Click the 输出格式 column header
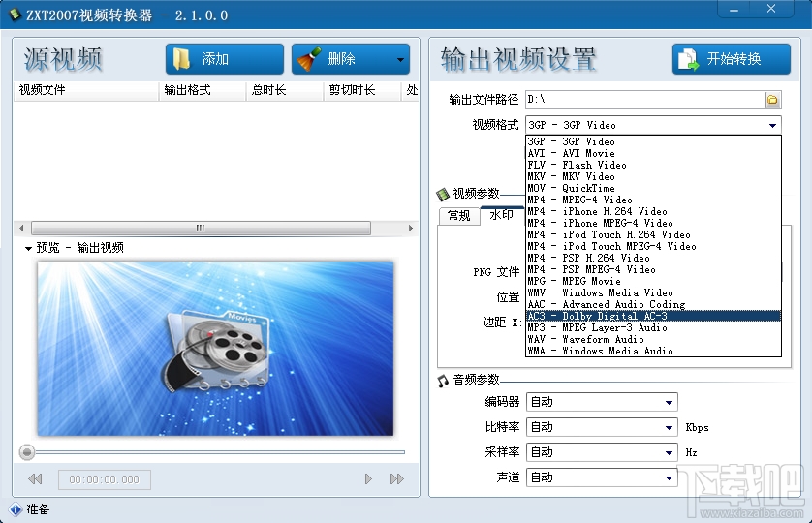Viewport: 812px width, 523px height. 203,90
